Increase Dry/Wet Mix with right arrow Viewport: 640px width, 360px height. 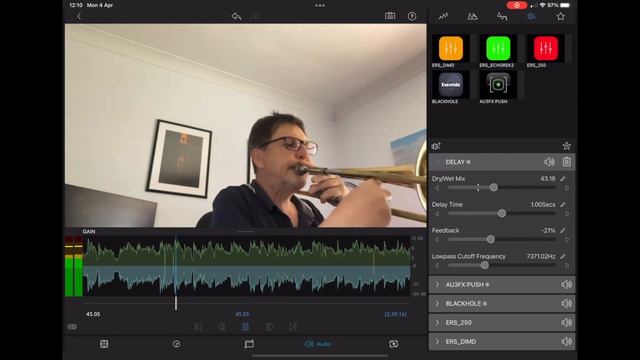click(567, 188)
